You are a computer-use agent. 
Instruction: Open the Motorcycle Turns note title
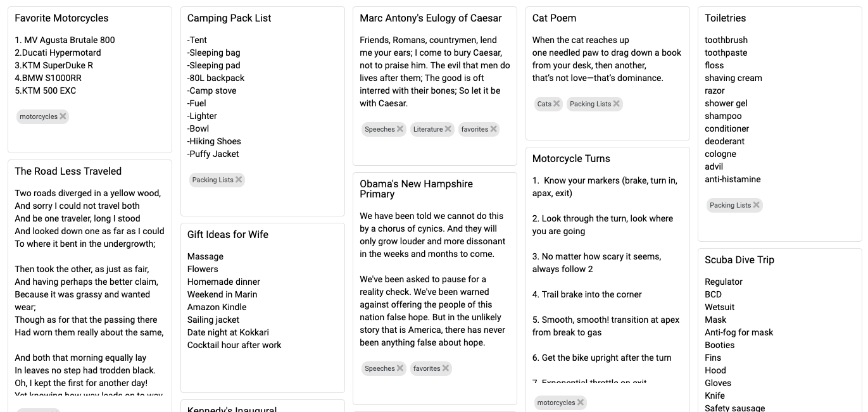click(x=571, y=159)
